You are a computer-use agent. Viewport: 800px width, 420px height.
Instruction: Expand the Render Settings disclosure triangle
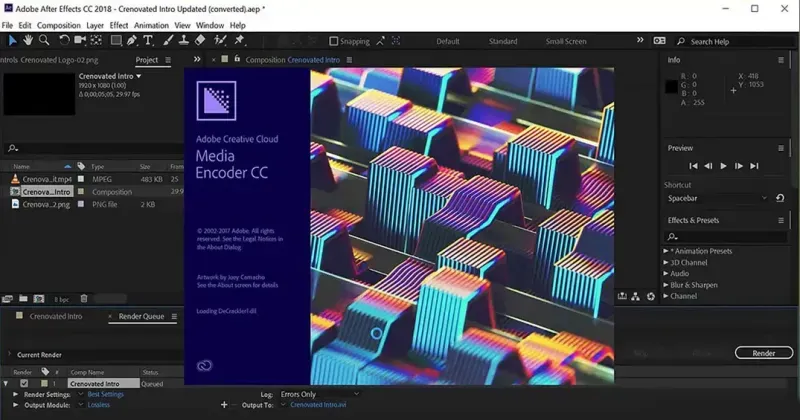pos(15,394)
